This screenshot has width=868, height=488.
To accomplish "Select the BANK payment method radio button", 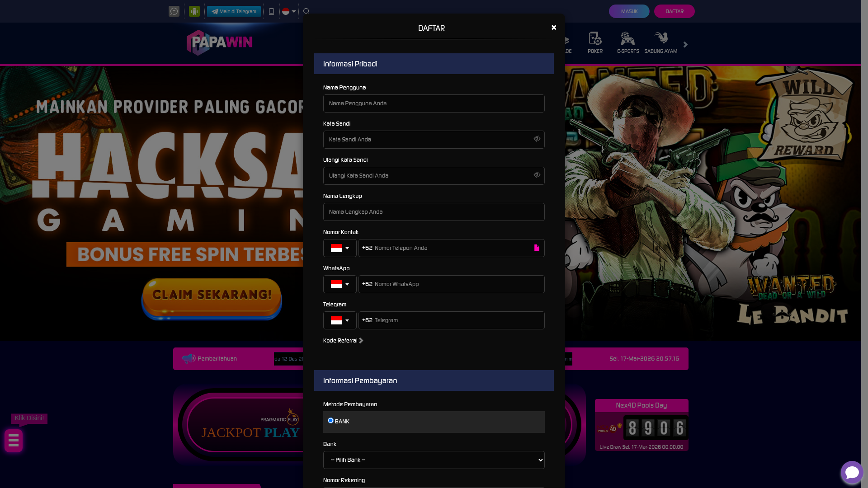I will [x=330, y=421].
